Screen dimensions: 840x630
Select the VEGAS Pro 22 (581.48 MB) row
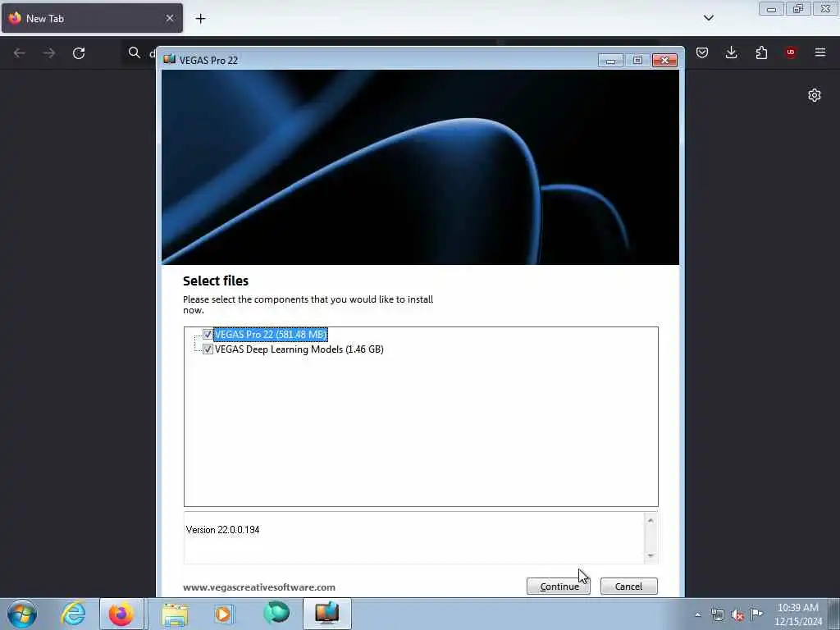click(271, 335)
